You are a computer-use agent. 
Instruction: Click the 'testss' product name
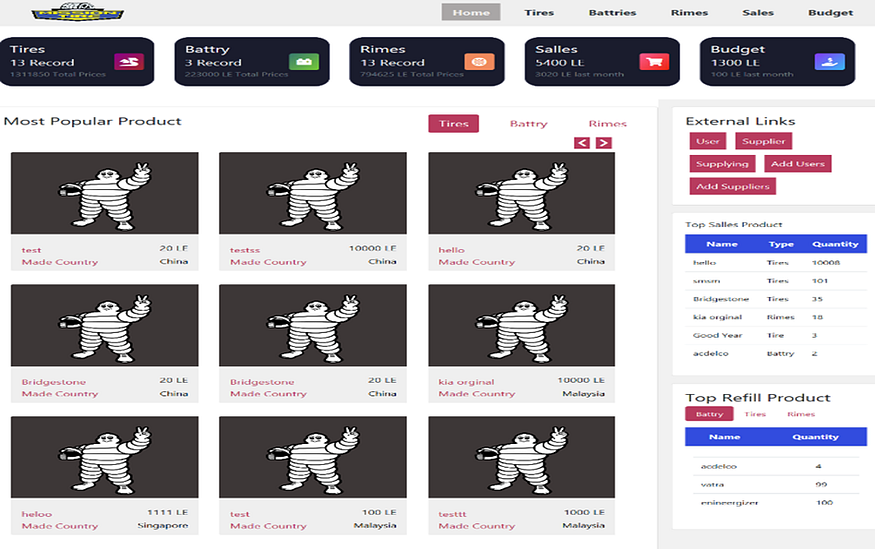[245, 250]
